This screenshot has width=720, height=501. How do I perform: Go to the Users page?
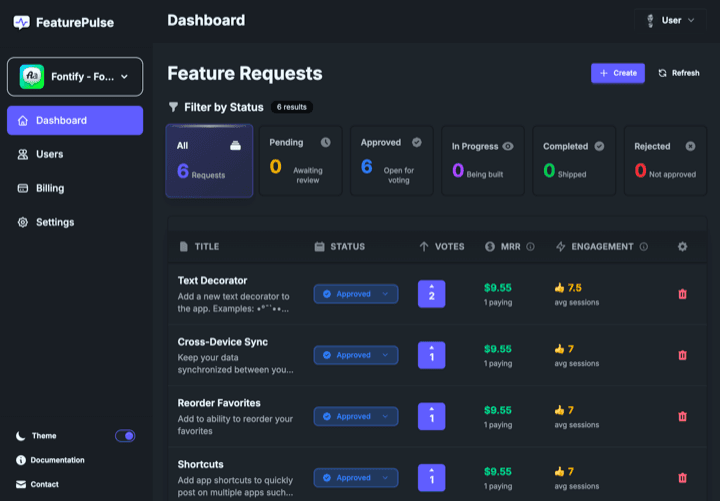click(x=75, y=154)
